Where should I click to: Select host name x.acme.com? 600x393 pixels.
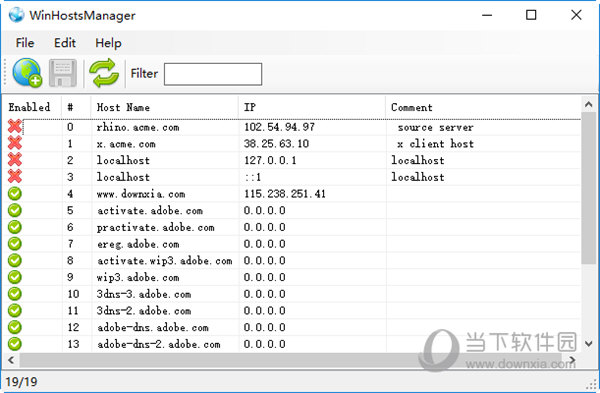tap(126, 144)
